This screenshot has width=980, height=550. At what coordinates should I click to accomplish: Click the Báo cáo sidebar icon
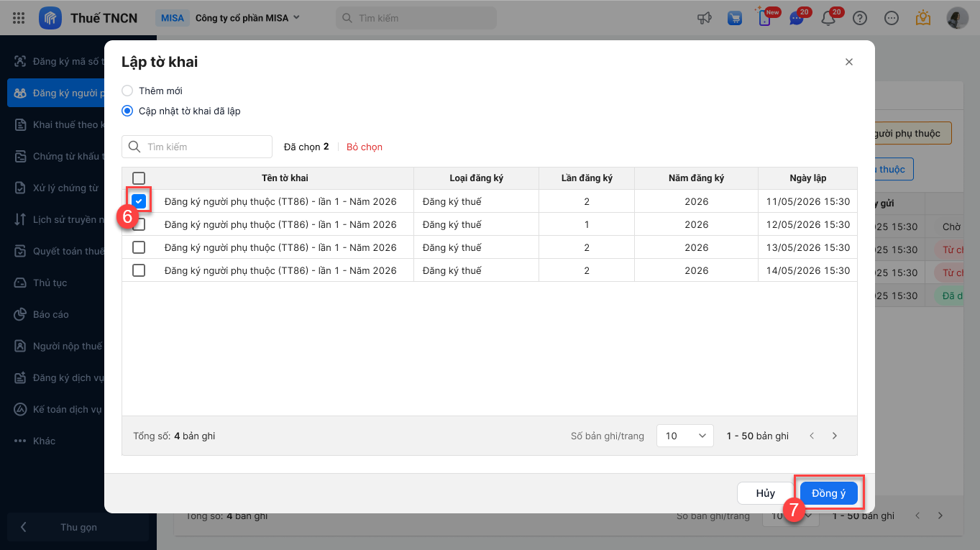pos(20,314)
